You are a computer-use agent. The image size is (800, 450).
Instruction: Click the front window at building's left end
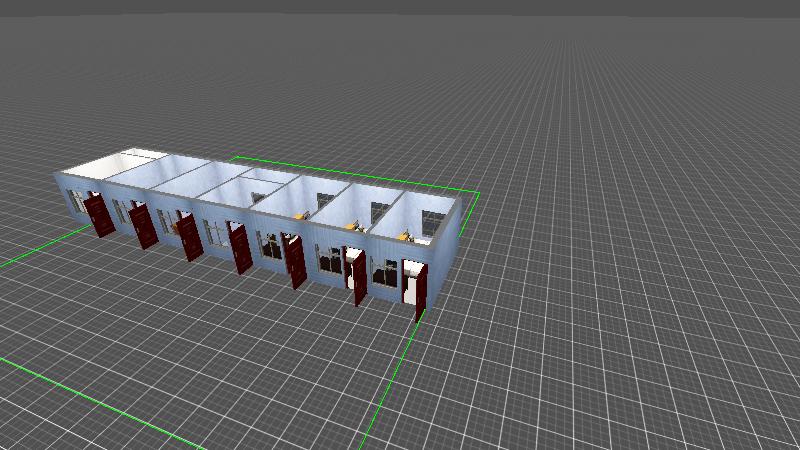(x=75, y=201)
